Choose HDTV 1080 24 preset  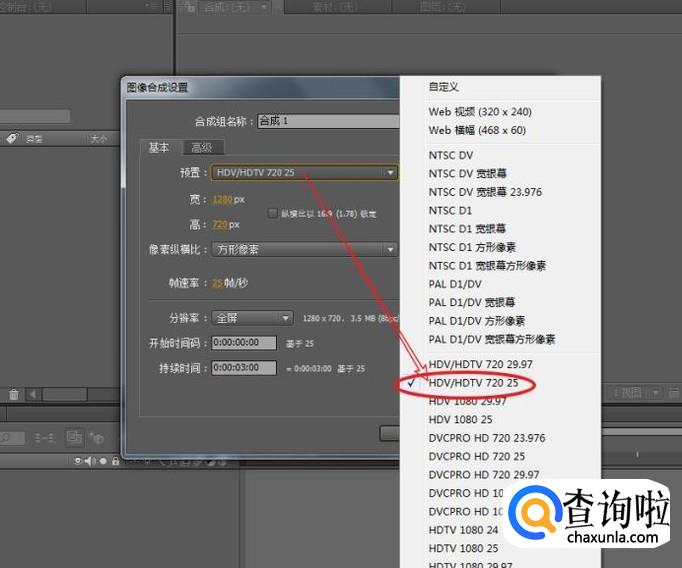(463, 530)
